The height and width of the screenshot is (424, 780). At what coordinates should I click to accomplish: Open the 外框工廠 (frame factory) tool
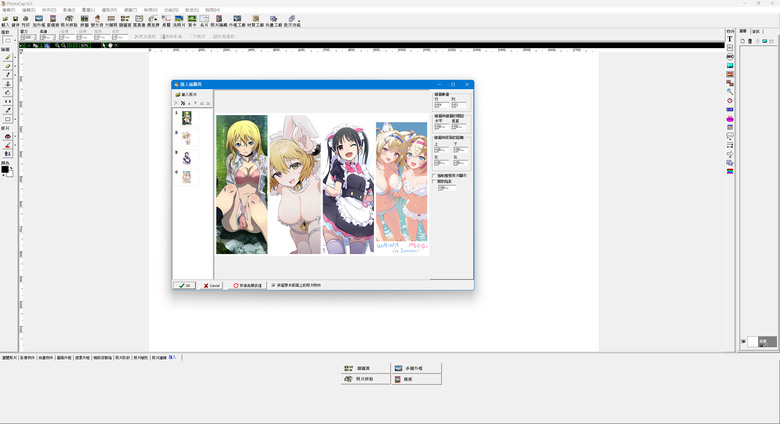237,21
